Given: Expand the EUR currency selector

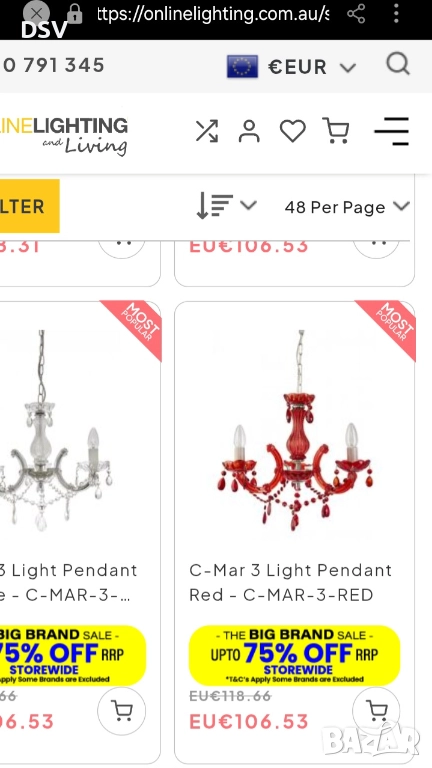Looking at the screenshot, I should (291, 67).
